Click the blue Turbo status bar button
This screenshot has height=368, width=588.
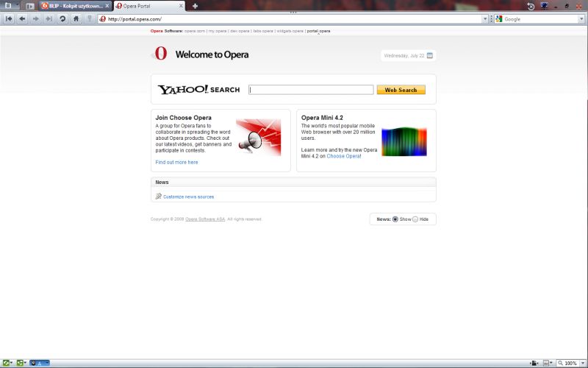[x=40, y=363]
